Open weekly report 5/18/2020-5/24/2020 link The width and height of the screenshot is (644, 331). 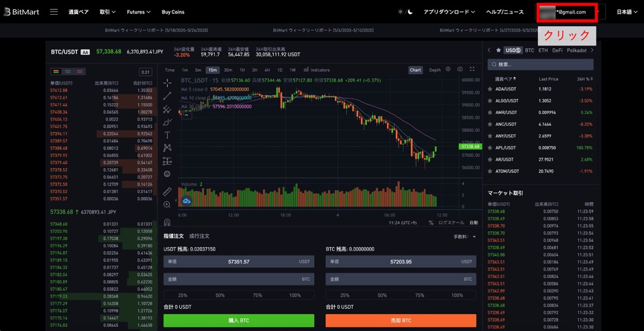(156, 30)
